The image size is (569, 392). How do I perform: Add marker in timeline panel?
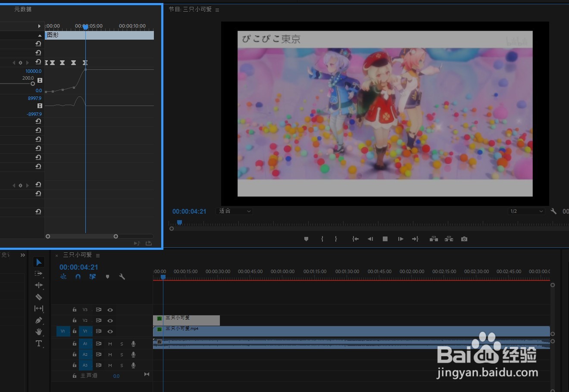coord(107,277)
